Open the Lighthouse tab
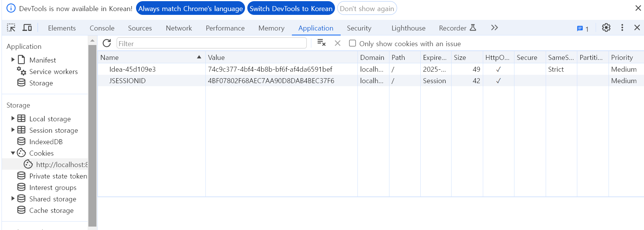The image size is (644, 230). pyautogui.click(x=408, y=28)
